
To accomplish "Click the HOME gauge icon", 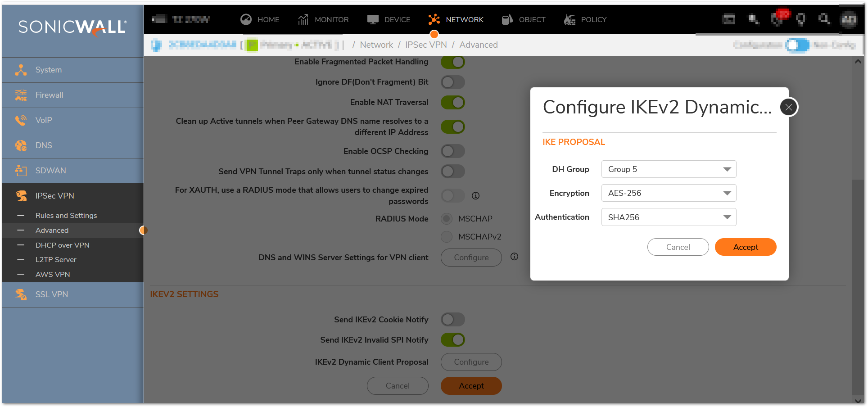I will (x=246, y=19).
